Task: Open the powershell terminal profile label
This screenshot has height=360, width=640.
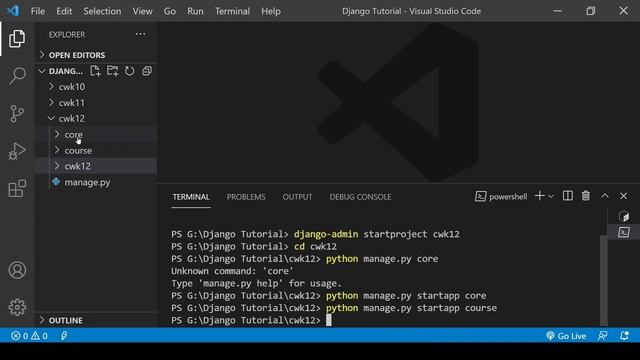Action: tap(501, 197)
